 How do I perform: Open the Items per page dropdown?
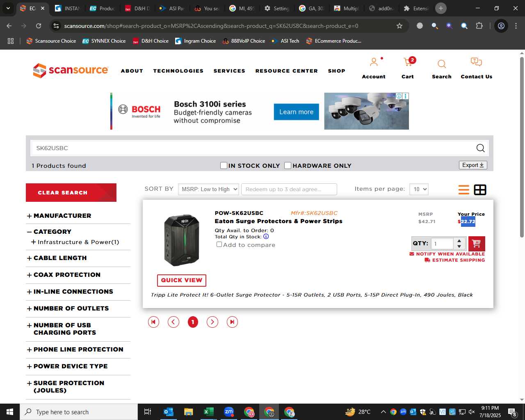pos(419,189)
